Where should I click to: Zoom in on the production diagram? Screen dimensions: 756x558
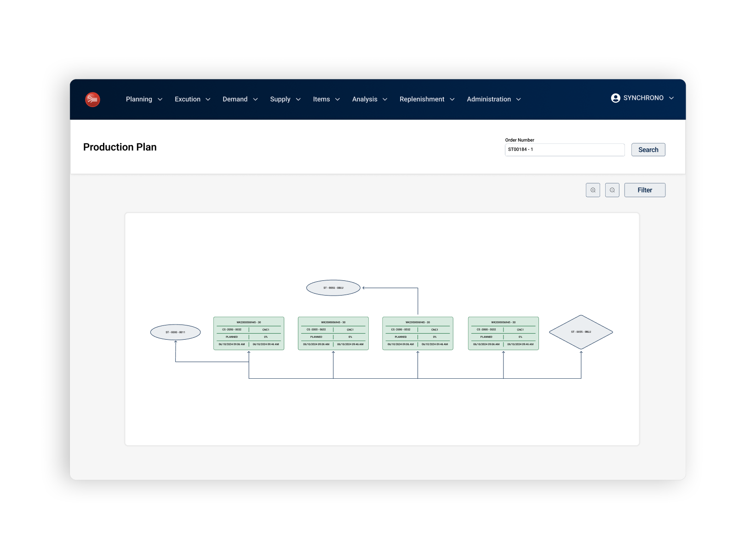tap(593, 190)
